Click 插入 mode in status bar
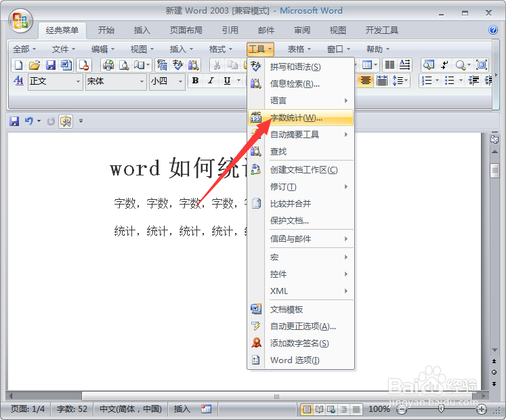The image size is (506, 420). coord(182,409)
